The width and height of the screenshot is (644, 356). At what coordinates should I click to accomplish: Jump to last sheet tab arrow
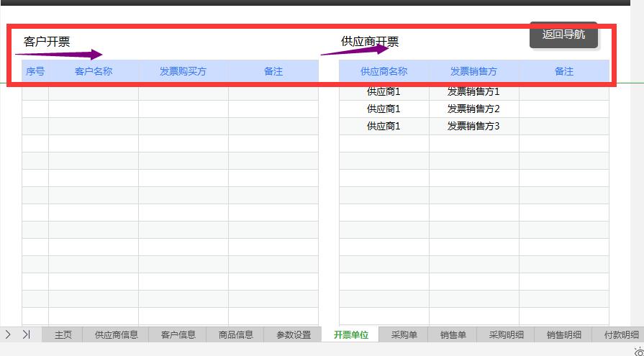point(27,334)
